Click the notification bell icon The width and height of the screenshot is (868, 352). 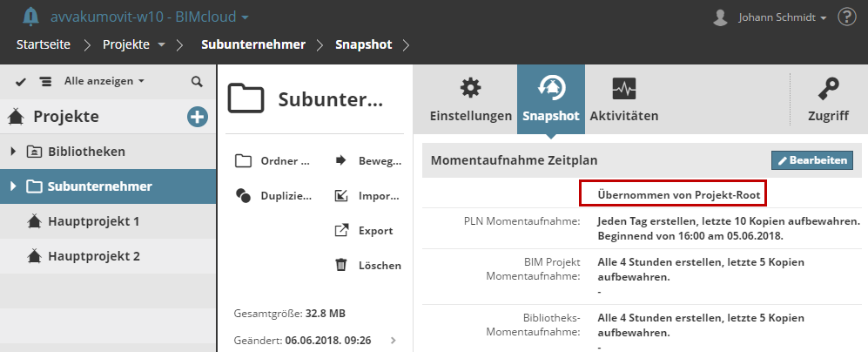(31, 17)
